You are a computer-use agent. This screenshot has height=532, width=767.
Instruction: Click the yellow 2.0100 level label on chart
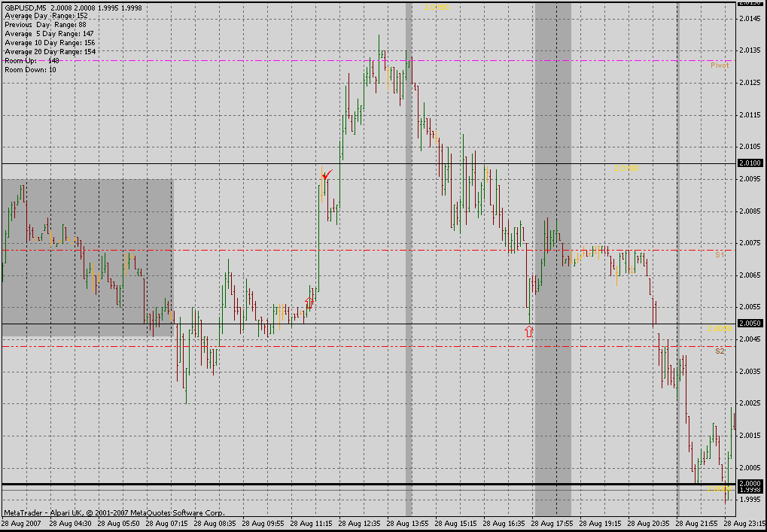click(x=626, y=169)
